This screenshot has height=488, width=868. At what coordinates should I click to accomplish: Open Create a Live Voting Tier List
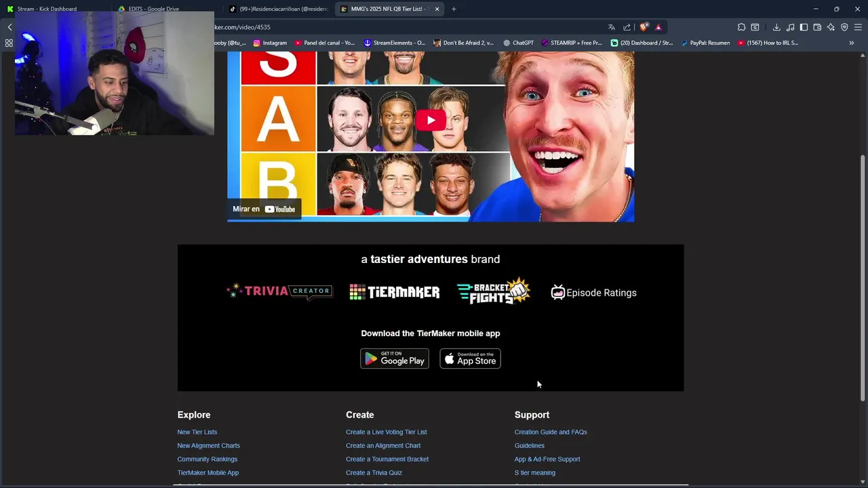coord(387,432)
